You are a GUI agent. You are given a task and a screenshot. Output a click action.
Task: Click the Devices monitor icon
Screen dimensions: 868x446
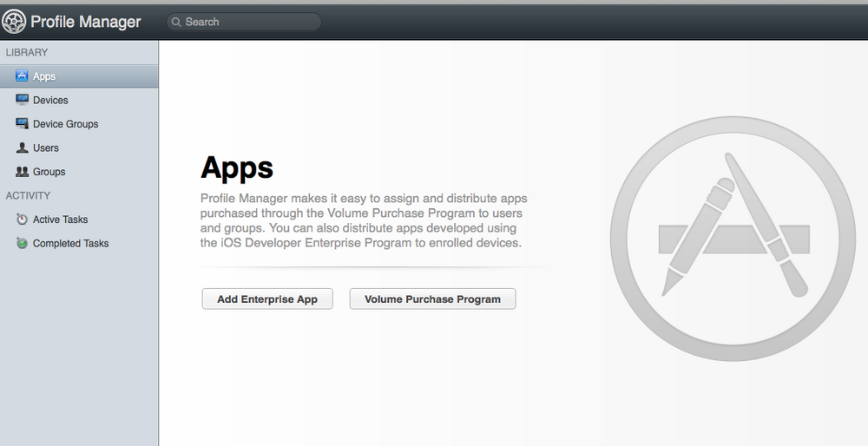pyautogui.click(x=22, y=100)
